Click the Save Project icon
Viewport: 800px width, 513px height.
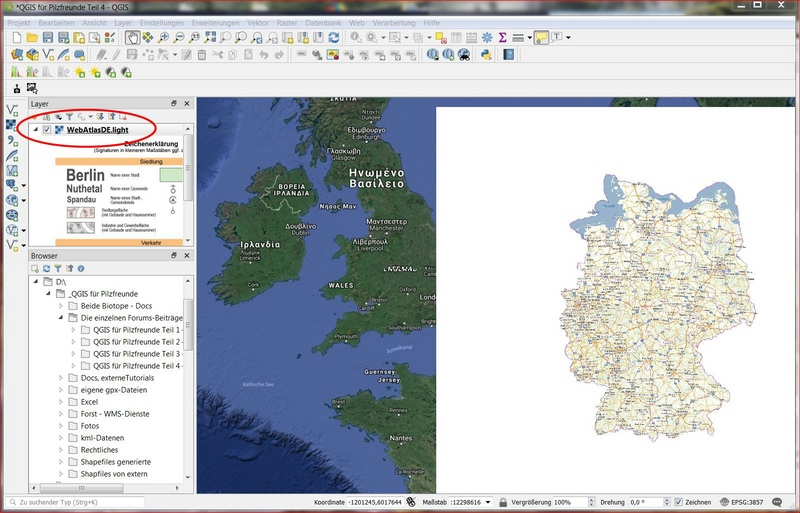click(x=48, y=37)
